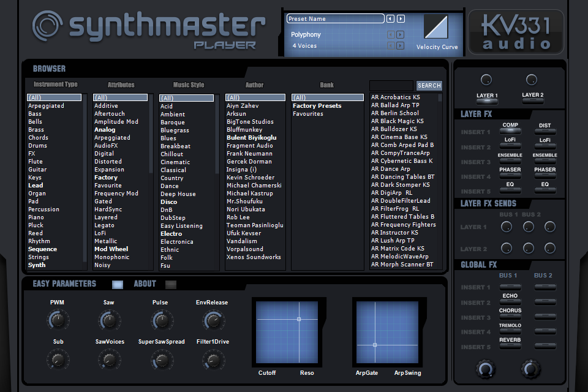Switch to the ABOUT tab

[x=171, y=284]
